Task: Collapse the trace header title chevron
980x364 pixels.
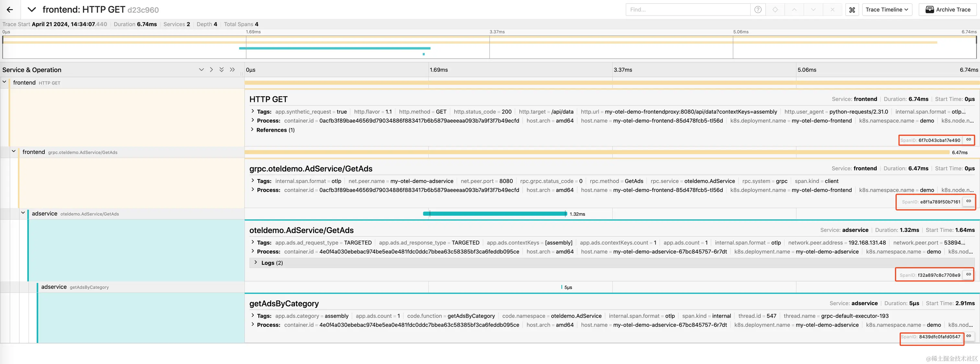Action: (x=31, y=9)
